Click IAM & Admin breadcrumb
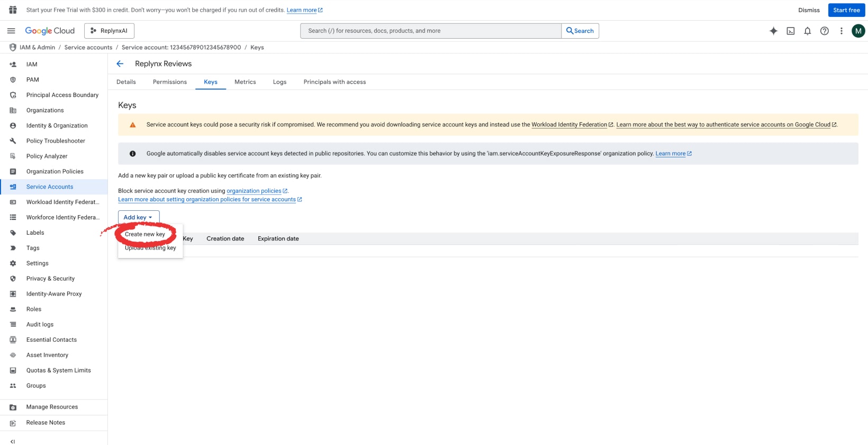Screen dimensions: 868x445 click(37, 47)
